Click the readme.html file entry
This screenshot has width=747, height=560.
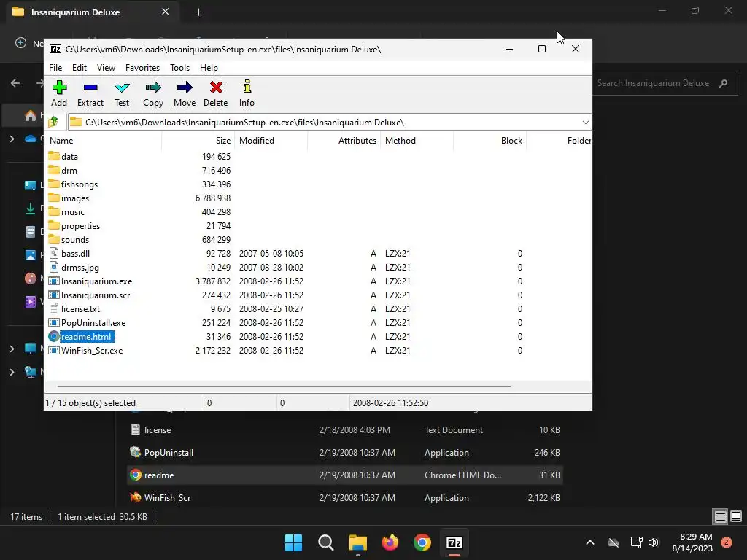pyautogui.click(x=86, y=336)
